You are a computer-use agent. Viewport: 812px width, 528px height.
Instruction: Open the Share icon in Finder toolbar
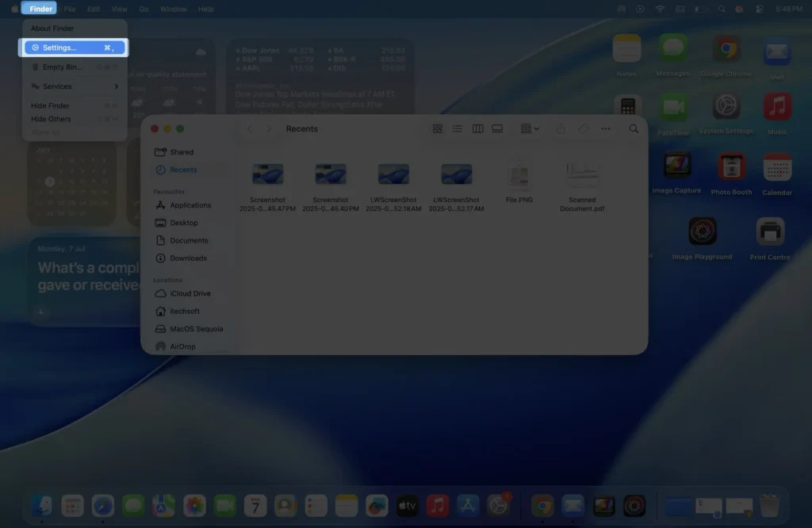561,128
